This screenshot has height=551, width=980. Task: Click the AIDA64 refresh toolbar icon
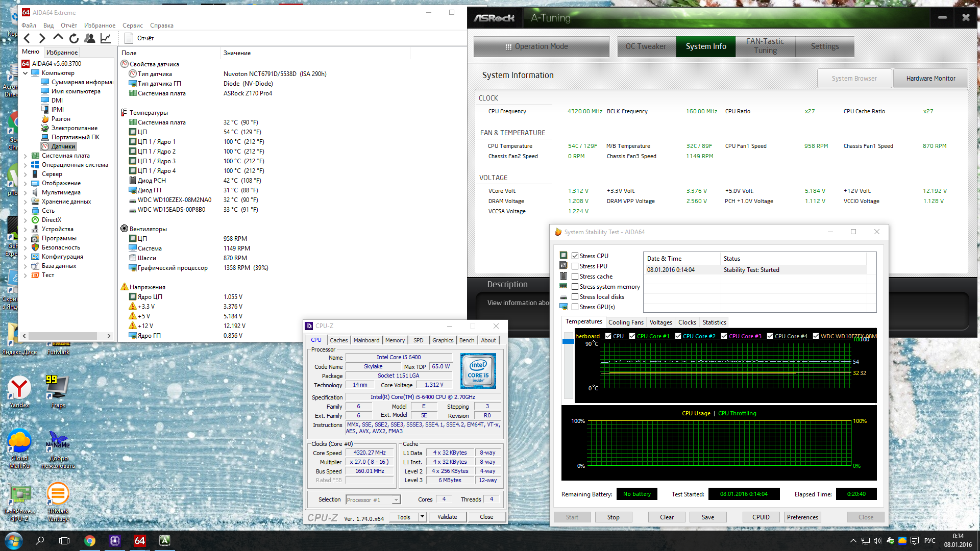click(74, 38)
